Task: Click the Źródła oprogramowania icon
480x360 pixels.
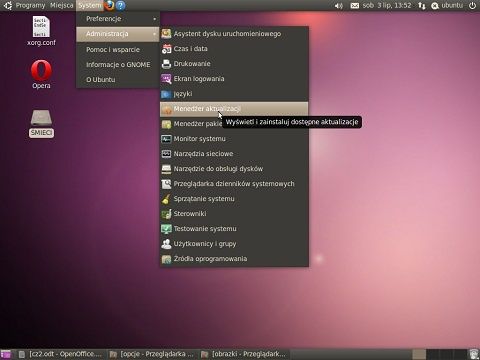Action: click(166, 259)
